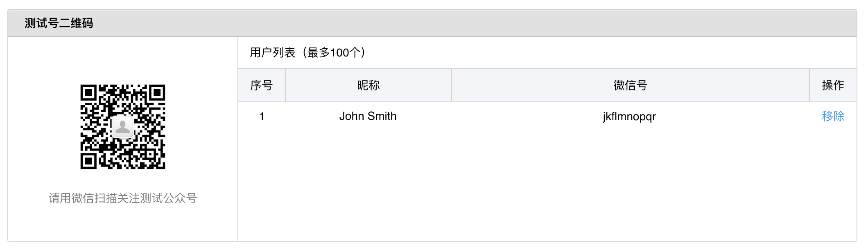This screenshot has width=868, height=252.
Task: Click the word Smith in the nickname
Action: (x=382, y=117)
